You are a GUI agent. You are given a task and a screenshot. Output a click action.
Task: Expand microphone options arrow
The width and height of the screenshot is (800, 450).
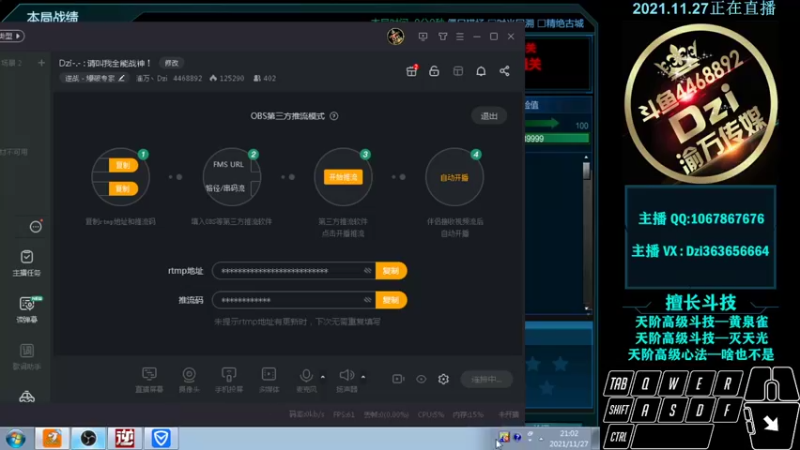tap(322, 377)
